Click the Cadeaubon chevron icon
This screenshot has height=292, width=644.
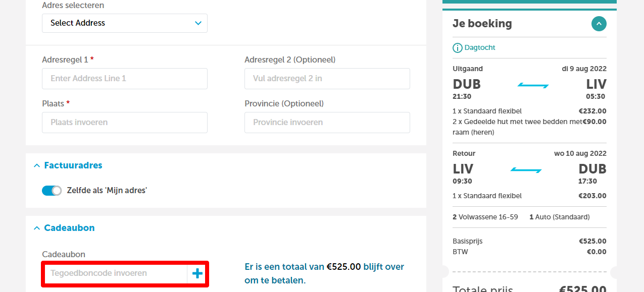pyautogui.click(x=36, y=228)
